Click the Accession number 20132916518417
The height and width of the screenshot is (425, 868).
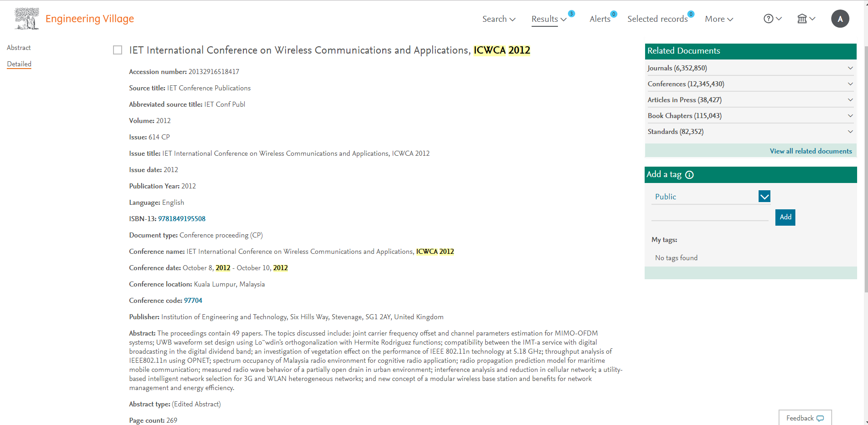[184, 72]
